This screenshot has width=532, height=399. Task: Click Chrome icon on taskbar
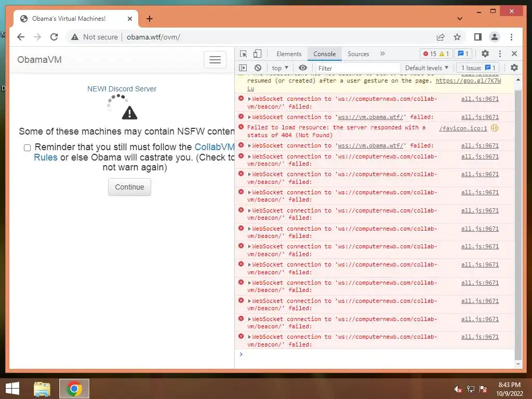tap(74, 389)
